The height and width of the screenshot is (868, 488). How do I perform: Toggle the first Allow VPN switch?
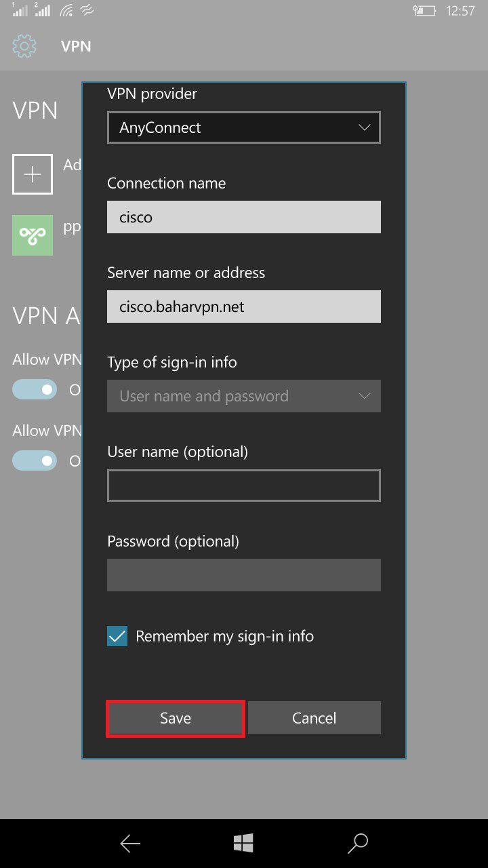(x=35, y=389)
